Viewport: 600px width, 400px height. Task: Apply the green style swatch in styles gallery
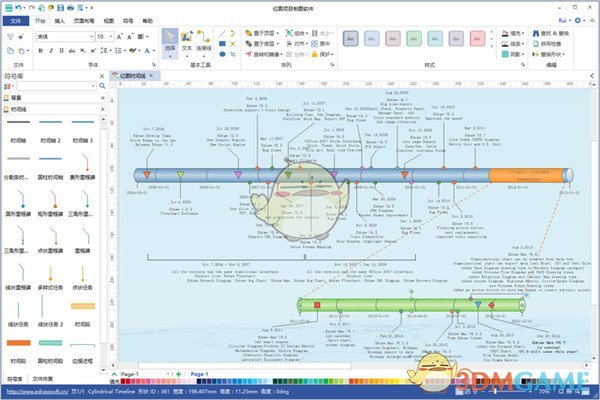[x=414, y=39]
